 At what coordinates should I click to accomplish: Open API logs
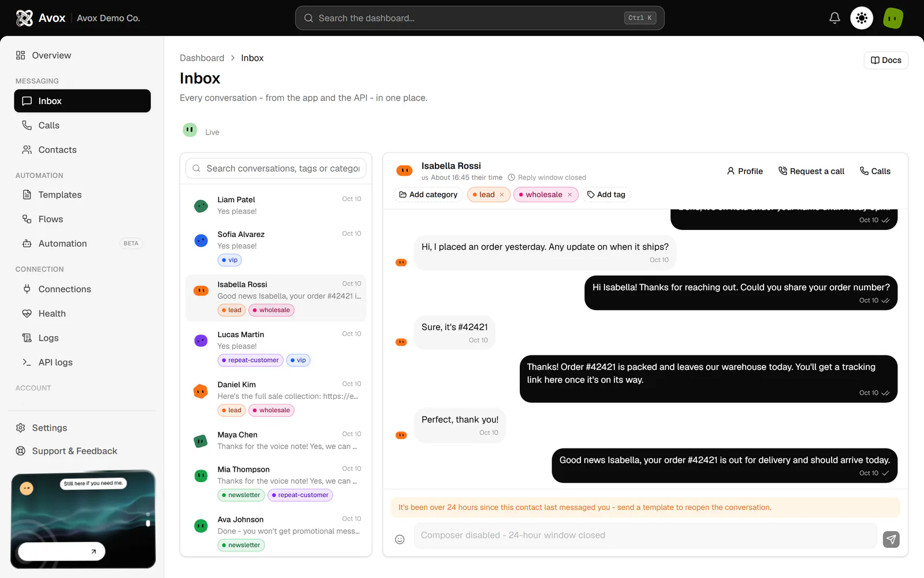click(x=82, y=362)
